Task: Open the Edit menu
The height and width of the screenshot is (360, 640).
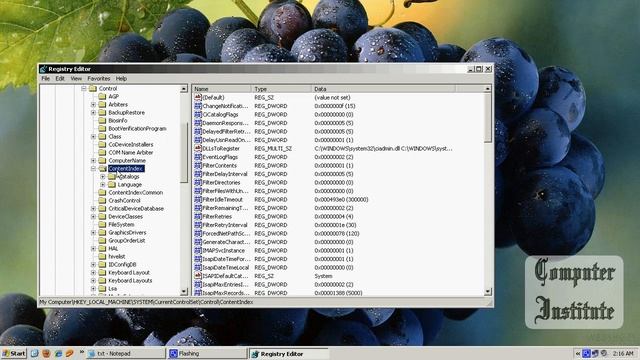Action: (x=60, y=78)
